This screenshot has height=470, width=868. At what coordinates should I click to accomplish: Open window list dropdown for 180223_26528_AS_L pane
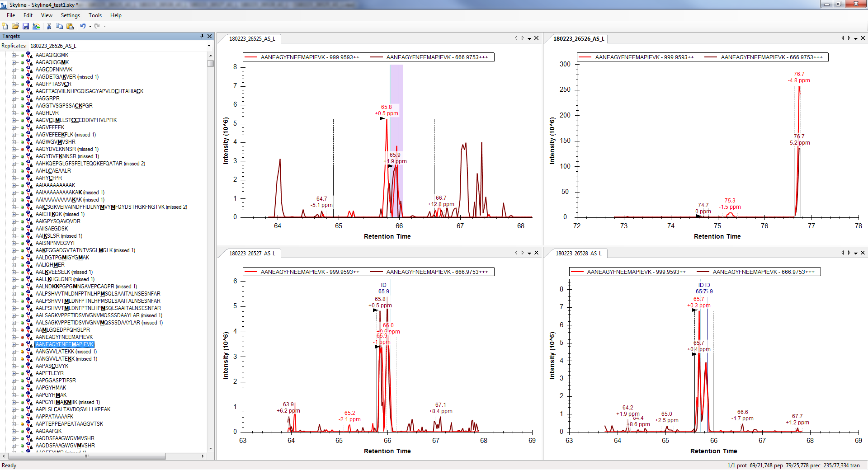point(856,253)
